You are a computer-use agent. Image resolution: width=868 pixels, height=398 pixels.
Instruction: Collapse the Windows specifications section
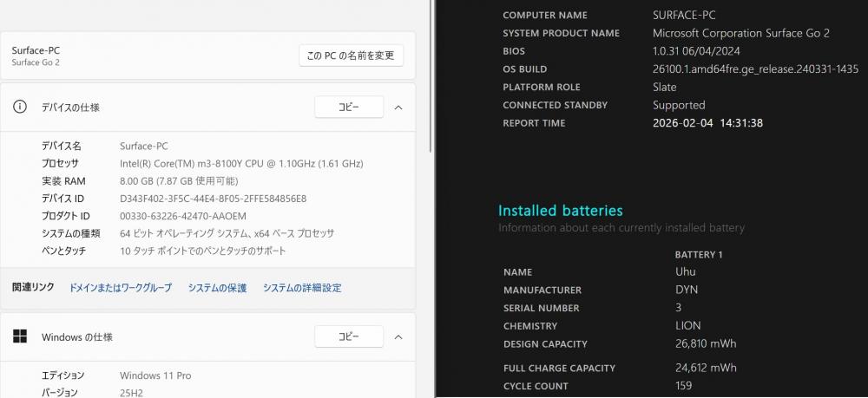point(398,336)
